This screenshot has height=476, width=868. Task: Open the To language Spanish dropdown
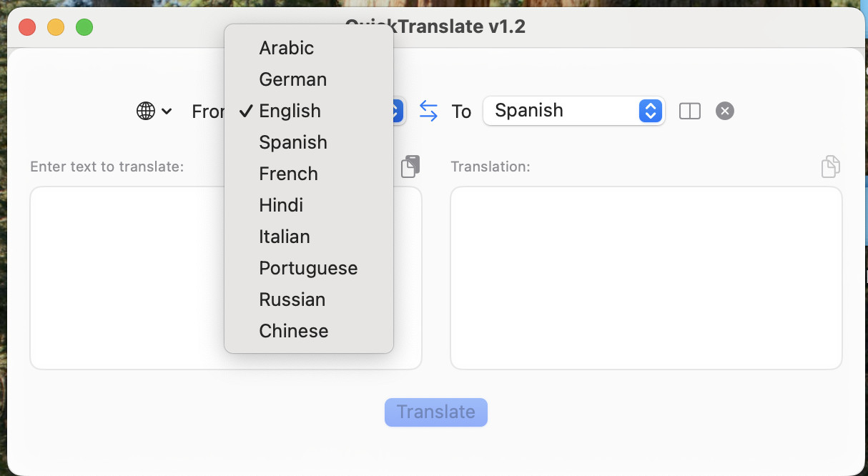click(x=574, y=111)
